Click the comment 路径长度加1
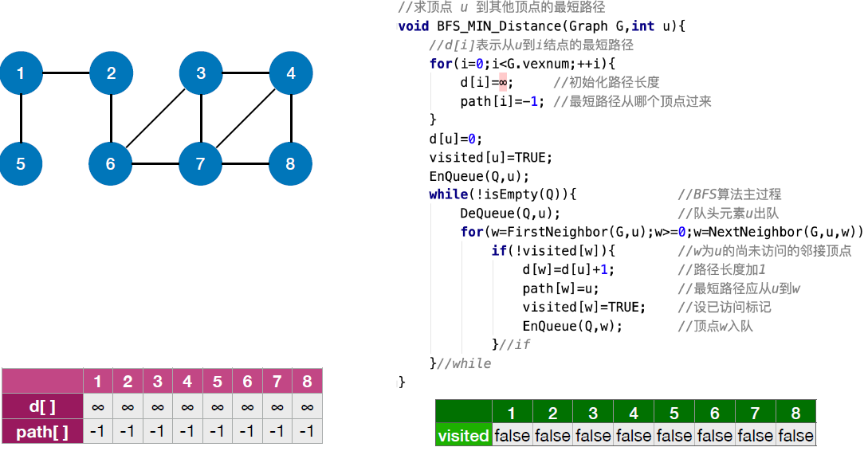 (x=722, y=269)
